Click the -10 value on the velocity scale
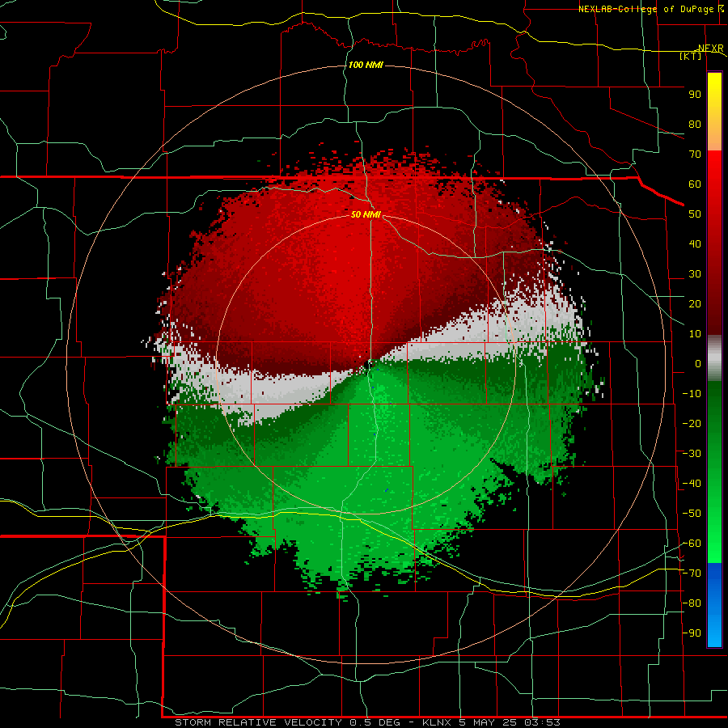728x728 pixels. (692, 394)
